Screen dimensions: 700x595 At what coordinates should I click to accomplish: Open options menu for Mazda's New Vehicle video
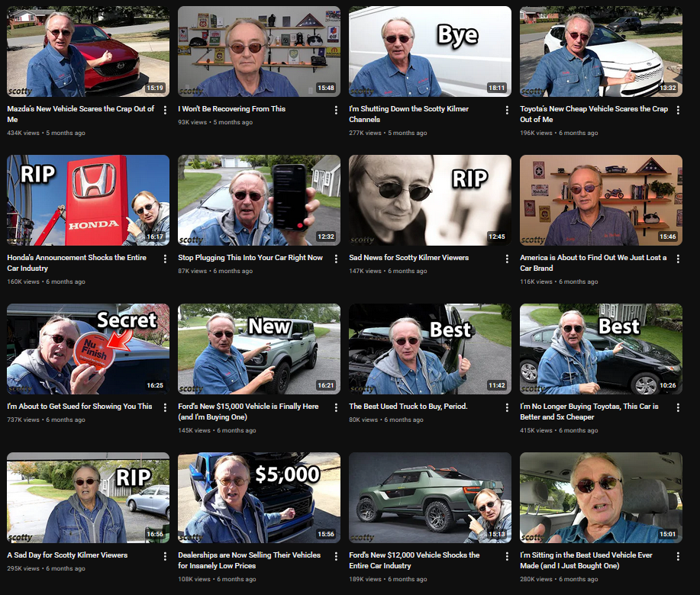pos(165,110)
